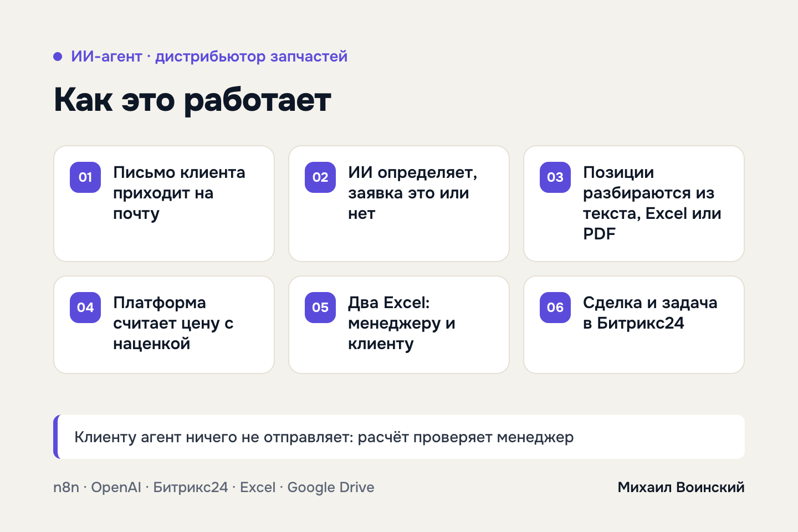Click the 02 step number badge
798x532 pixels.
pyautogui.click(x=320, y=177)
